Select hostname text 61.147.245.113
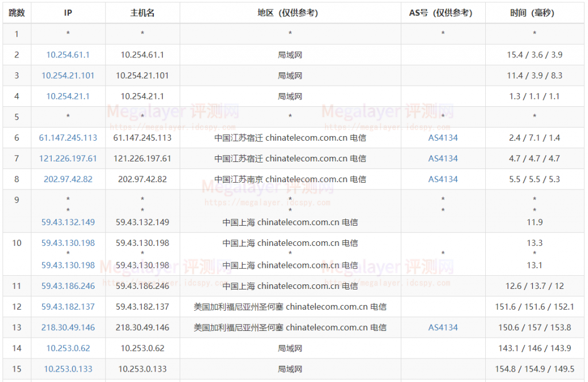 click(142, 138)
